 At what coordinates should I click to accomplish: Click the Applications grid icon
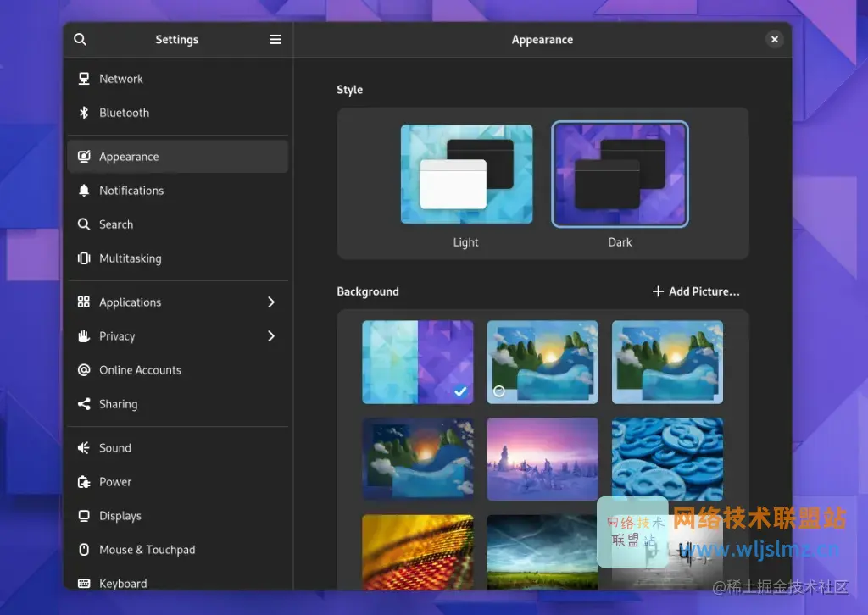pos(84,302)
